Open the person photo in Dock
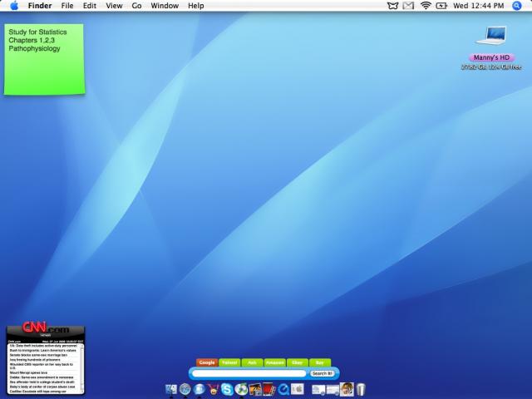 tap(347, 389)
